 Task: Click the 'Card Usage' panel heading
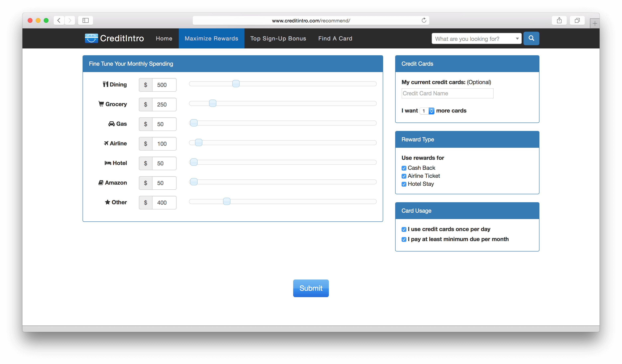click(416, 211)
